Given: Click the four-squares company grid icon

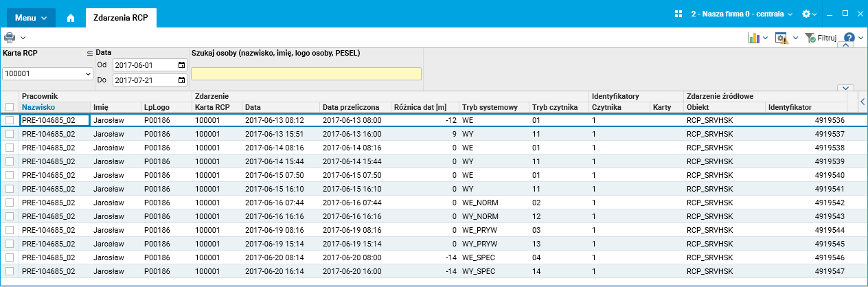Looking at the screenshot, I should [678, 14].
